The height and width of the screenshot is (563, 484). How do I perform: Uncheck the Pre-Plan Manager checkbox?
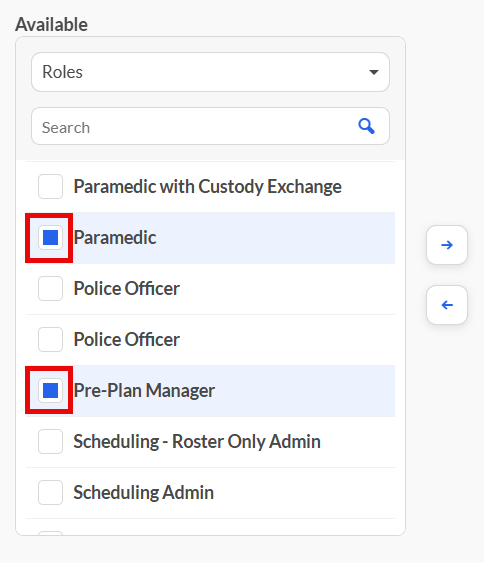click(x=50, y=390)
